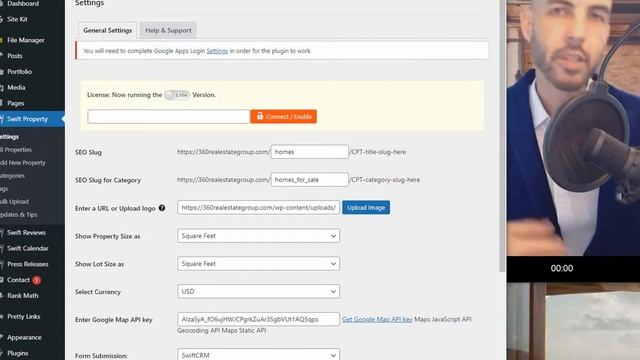The height and width of the screenshot is (360, 640).
Task: Click the Contact notification badge
Action: pyautogui.click(x=36, y=280)
